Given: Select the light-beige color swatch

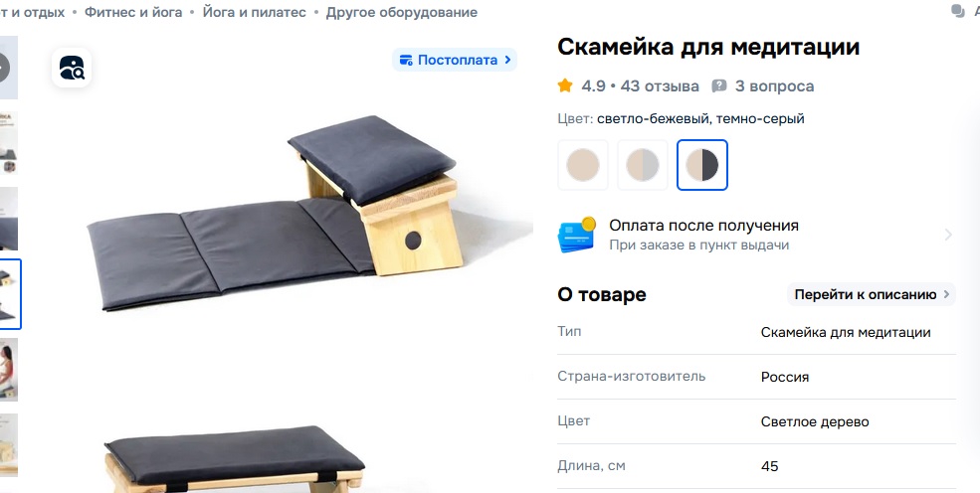Looking at the screenshot, I should coord(582,165).
